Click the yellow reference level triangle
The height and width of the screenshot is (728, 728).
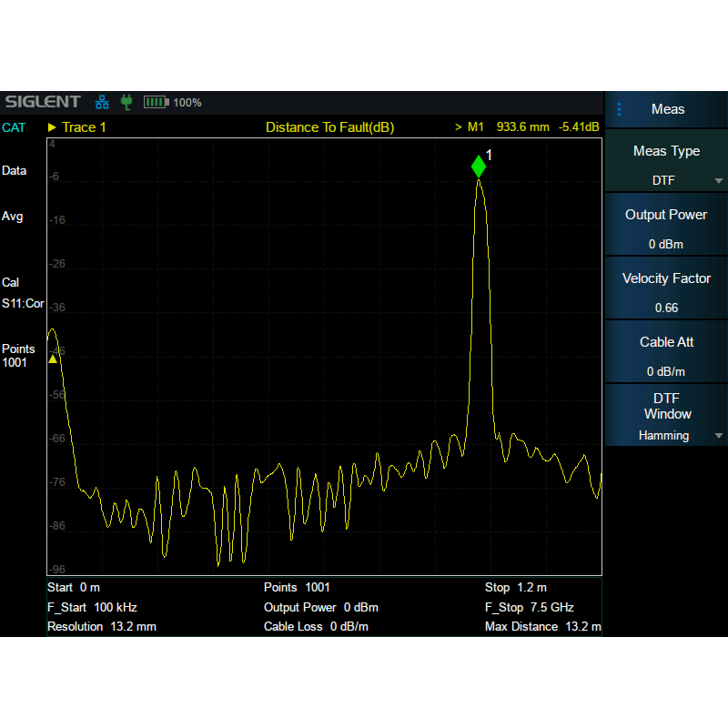pos(53,359)
